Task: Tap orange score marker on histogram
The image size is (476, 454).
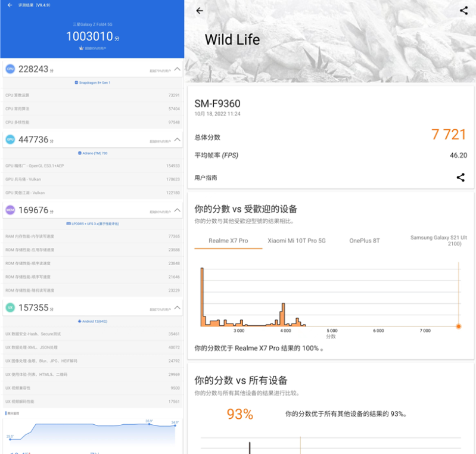Action: 458,326
